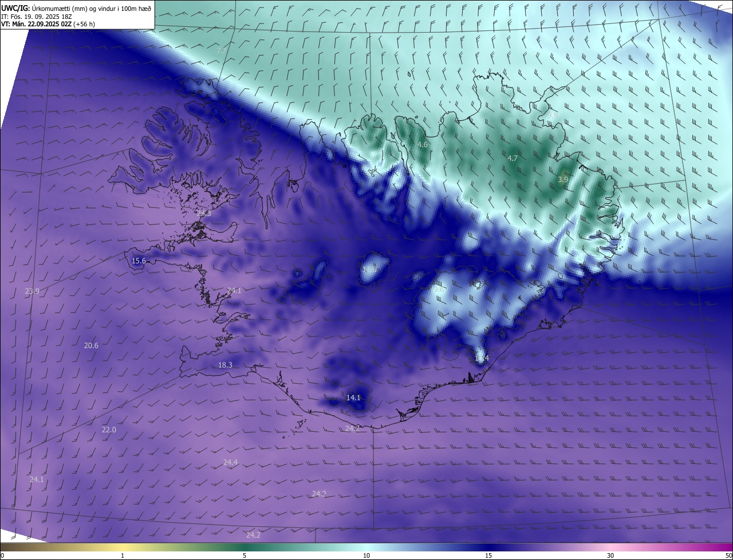733x560 pixels.
Task: Click the color scale tick labeled 1
Action: 123,555
